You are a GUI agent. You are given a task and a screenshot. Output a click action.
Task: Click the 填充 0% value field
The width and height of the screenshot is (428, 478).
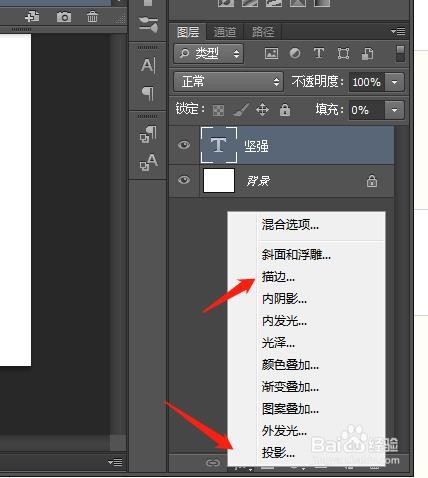click(x=367, y=110)
